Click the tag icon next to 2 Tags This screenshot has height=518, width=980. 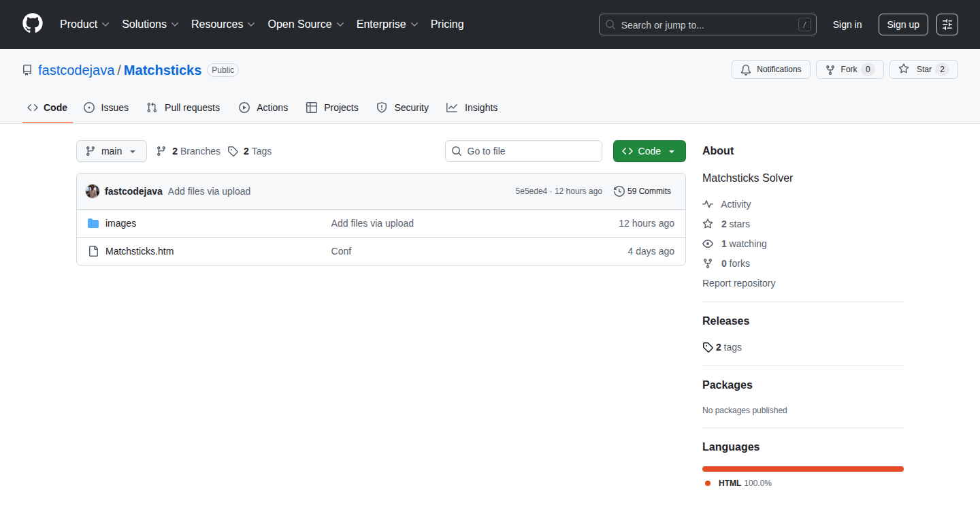[233, 151]
